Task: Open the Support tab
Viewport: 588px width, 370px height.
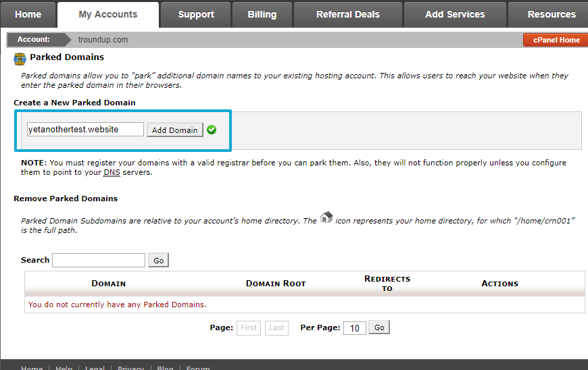Action: [x=196, y=14]
